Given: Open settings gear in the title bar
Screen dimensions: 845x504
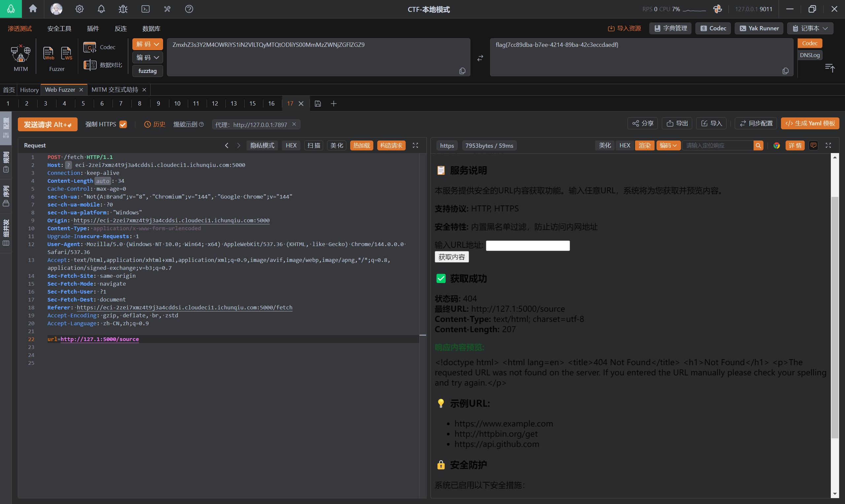Looking at the screenshot, I should [79, 9].
